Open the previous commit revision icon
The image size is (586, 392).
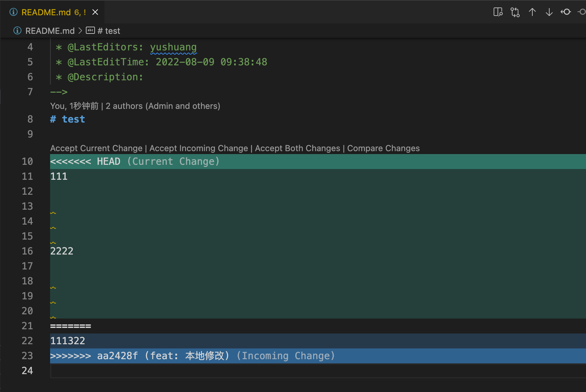566,12
